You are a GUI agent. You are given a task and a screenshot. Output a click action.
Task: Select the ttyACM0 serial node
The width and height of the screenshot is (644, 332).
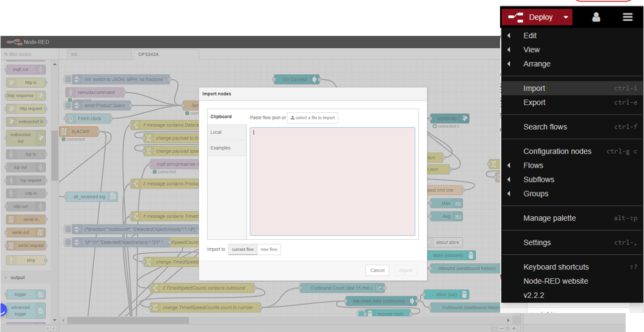(x=79, y=132)
